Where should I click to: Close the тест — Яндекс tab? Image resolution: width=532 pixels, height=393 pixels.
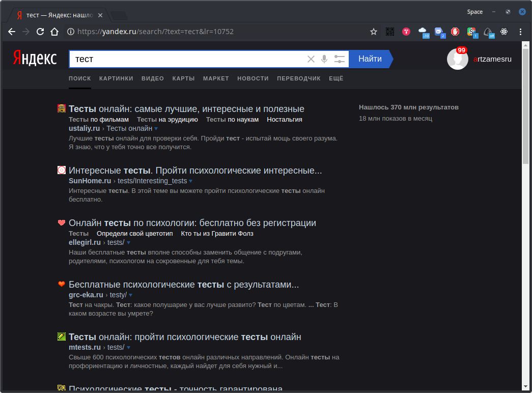coord(100,15)
